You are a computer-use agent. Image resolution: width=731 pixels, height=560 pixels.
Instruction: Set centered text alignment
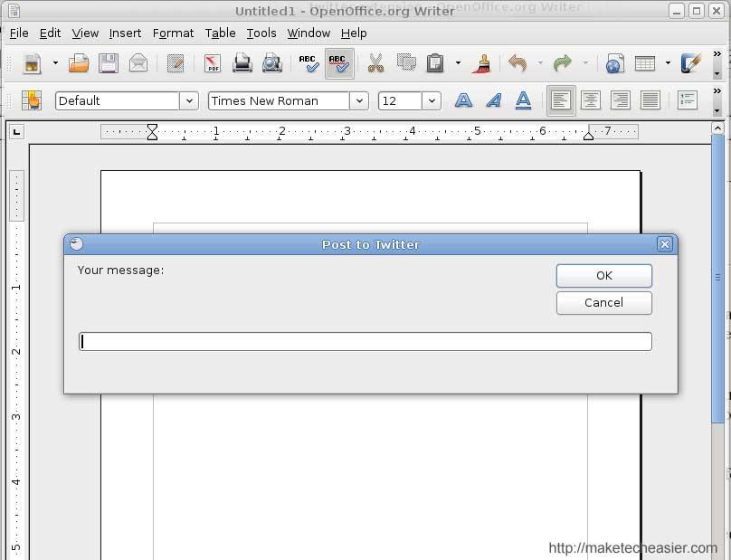pyautogui.click(x=590, y=100)
